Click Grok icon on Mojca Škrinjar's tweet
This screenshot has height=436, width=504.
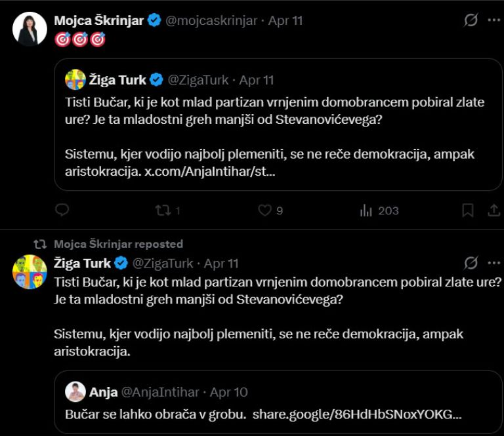471,20
